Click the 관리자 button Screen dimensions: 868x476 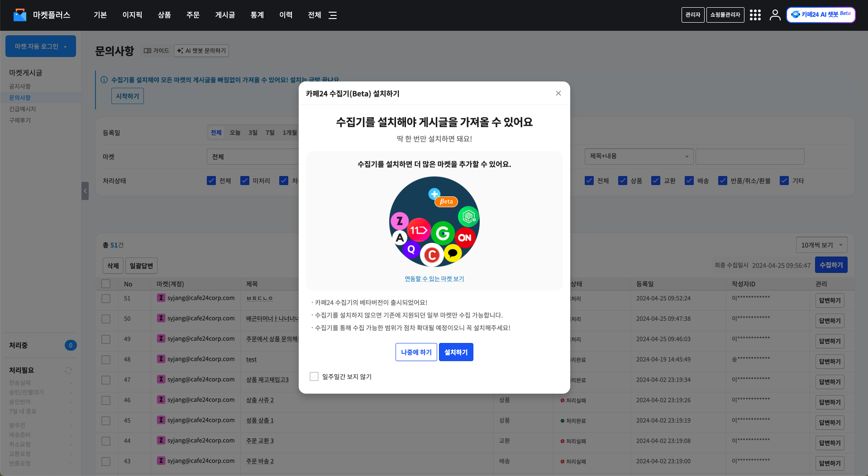(693, 15)
